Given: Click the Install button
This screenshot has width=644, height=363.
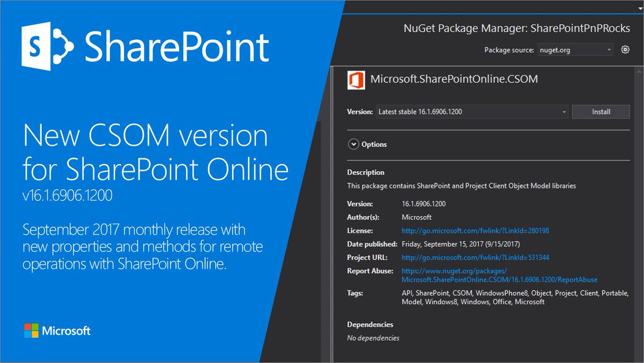Looking at the screenshot, I should pyautogui.click(x=601, y=112).
